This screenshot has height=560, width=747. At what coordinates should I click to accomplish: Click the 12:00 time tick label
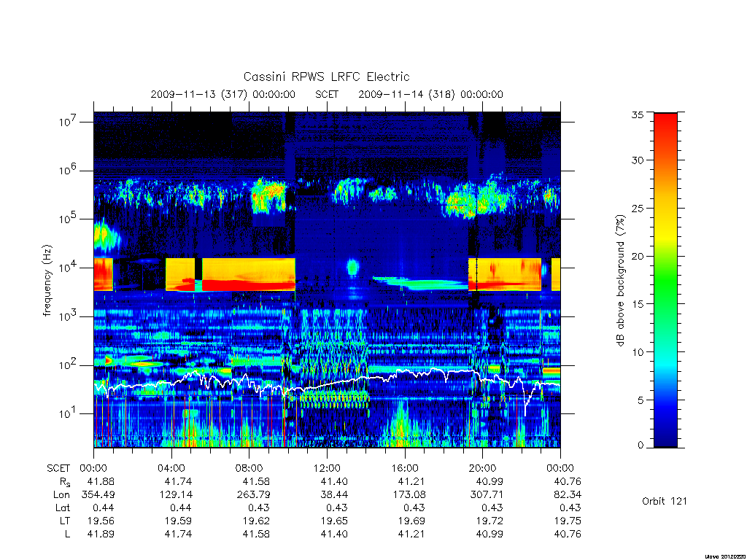click(x=327, y=468)
